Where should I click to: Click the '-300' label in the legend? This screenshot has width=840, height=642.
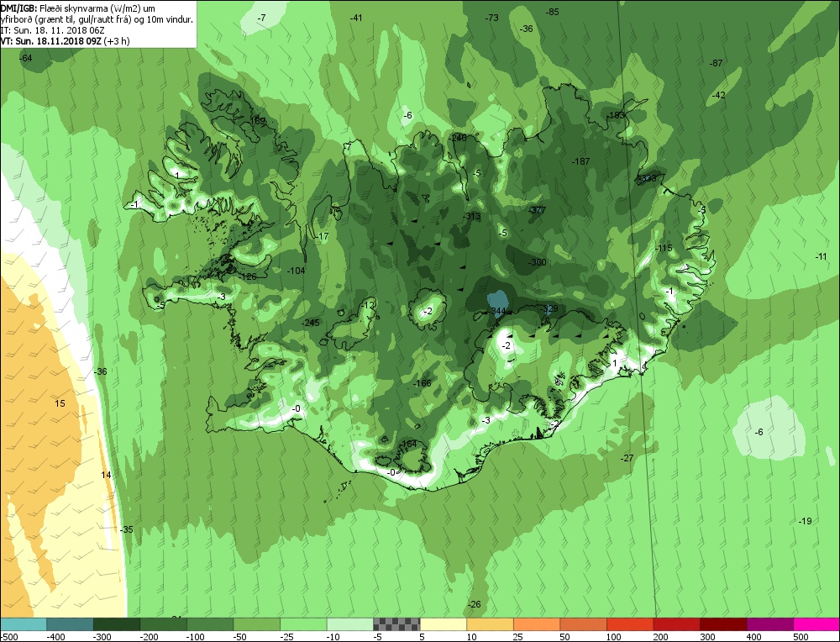point(102,637)
